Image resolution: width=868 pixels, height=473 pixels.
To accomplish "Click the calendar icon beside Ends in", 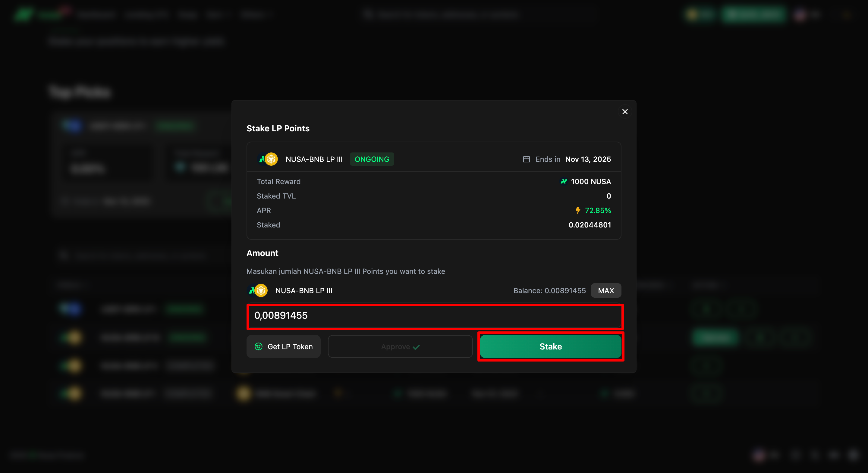I will 526,159.
